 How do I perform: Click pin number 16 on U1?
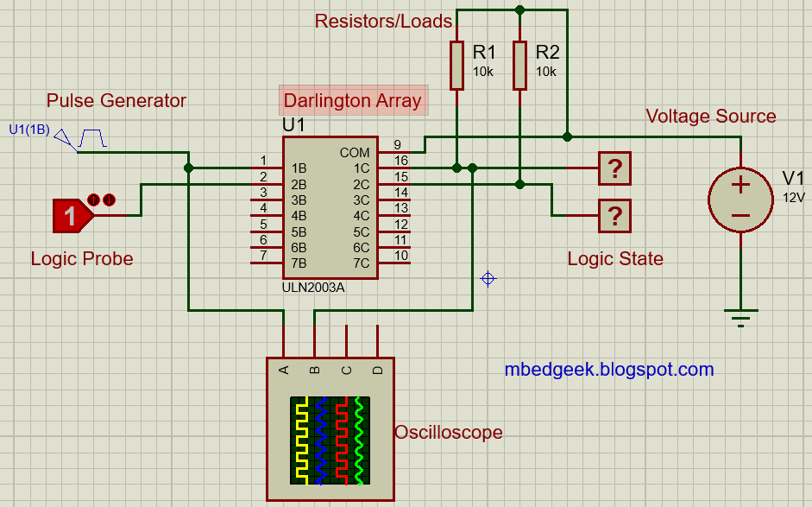click(x=401, y=161)
